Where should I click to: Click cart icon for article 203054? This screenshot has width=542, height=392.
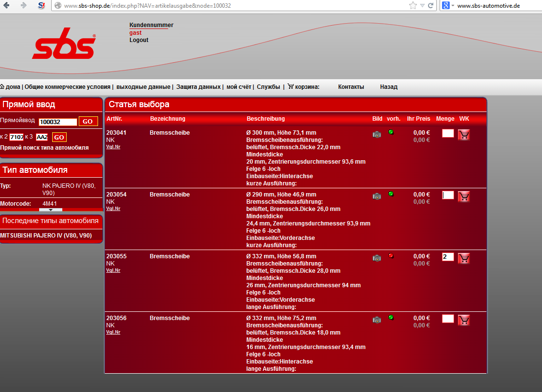click(464, 196)
